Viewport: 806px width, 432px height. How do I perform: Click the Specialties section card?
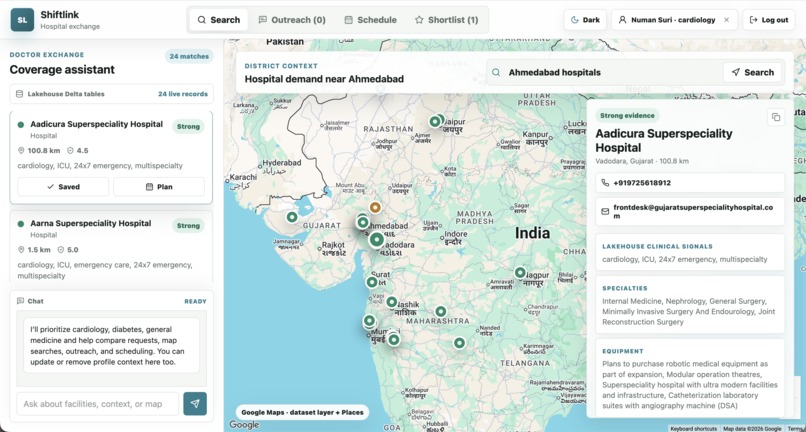[x=690, y=304]
